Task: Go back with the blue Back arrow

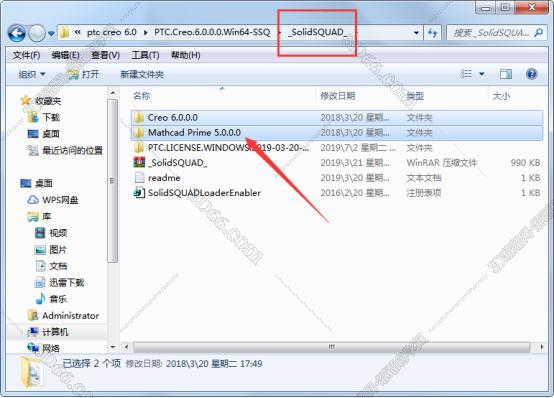Action: (x=17, y=34)
